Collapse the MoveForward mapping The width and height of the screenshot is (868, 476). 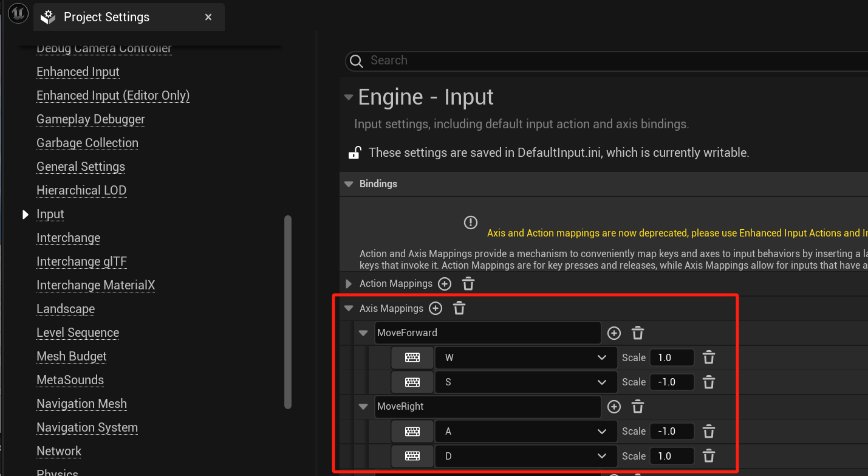pyautogui.click(x=363, y=333)
